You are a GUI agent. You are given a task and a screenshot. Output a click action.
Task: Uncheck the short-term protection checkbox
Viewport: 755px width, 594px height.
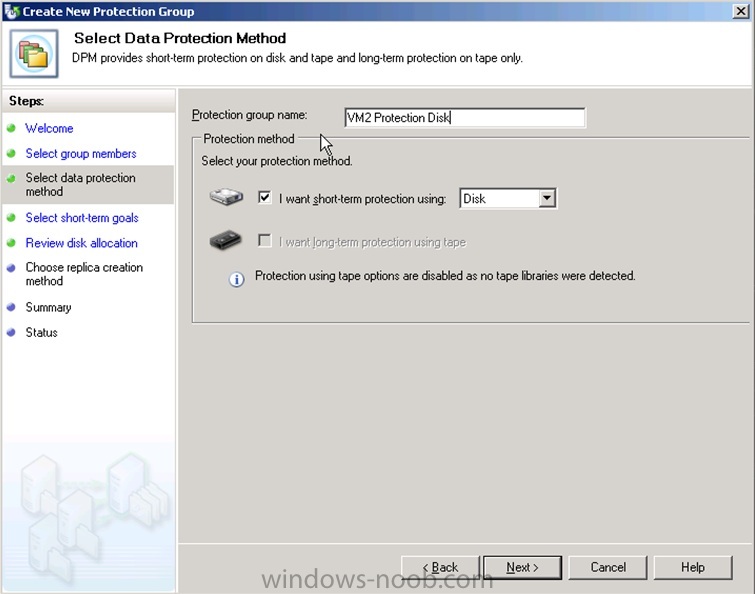pos(264,197)
